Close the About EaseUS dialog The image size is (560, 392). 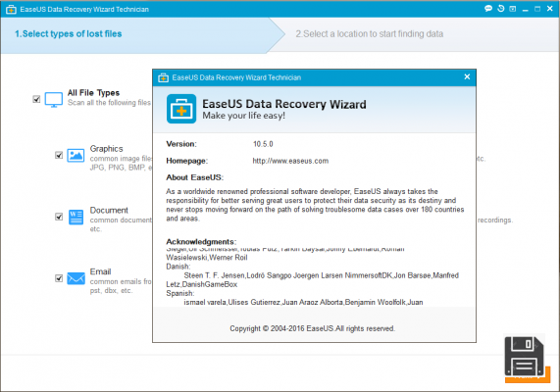point(467,76)
